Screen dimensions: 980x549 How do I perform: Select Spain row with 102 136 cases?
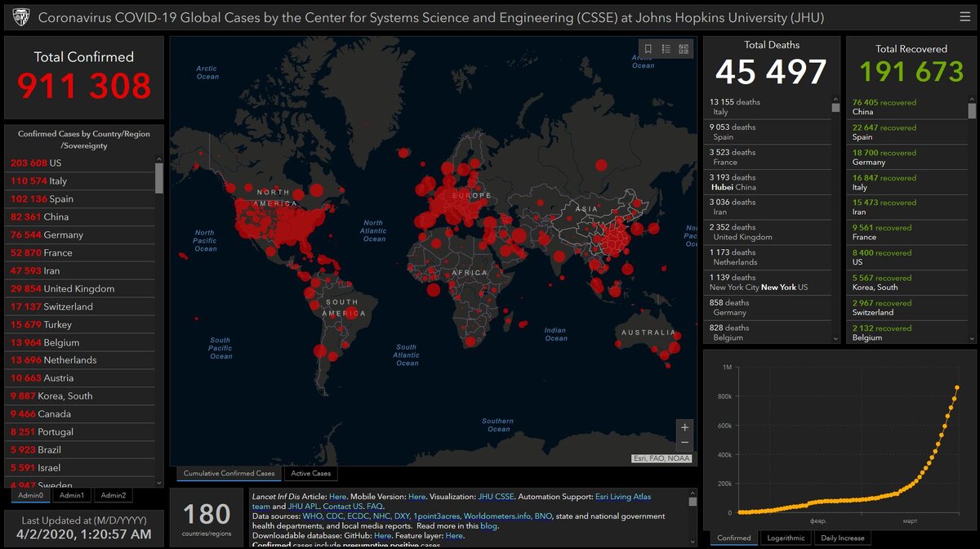click(79, 199)
